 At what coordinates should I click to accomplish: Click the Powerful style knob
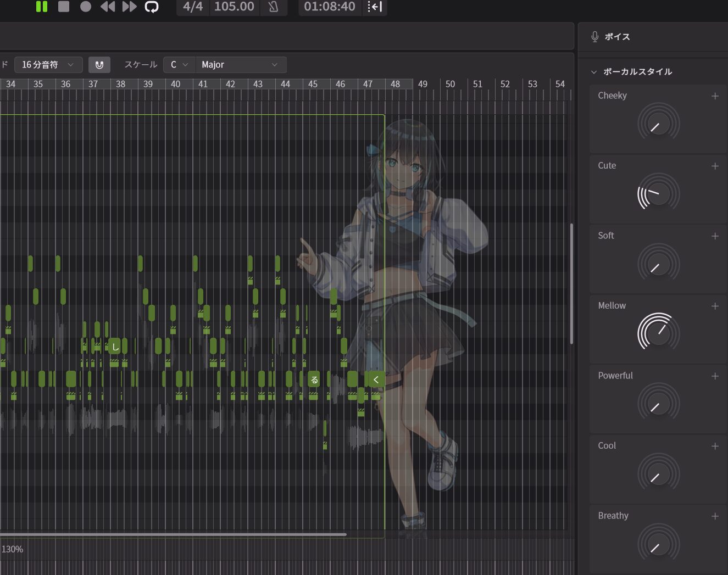658,404
